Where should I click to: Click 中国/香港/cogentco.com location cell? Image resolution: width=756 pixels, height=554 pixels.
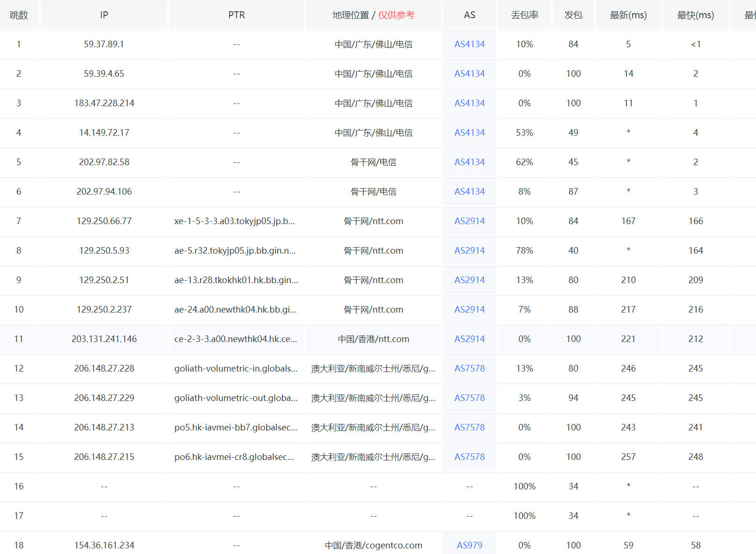pyautogui.click(x=373, y=545)
